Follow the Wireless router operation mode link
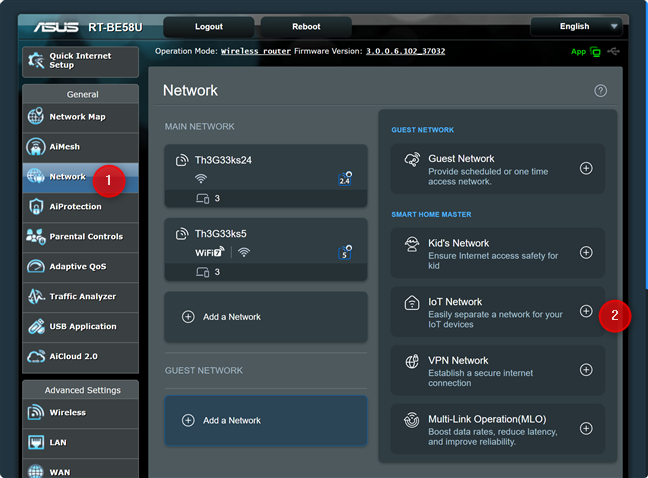648x478 pixels. [256, 51]
